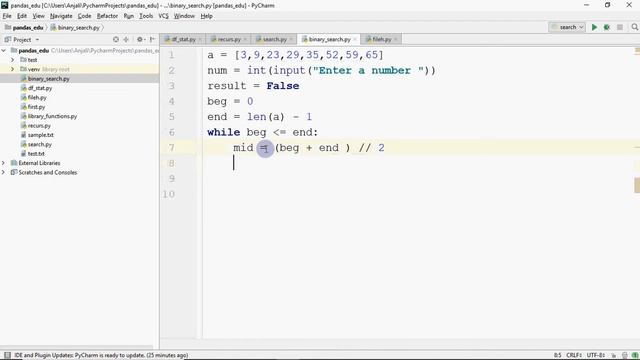Close the df_stat.py tab
The image size is (640, 360).
pos(200,39)
